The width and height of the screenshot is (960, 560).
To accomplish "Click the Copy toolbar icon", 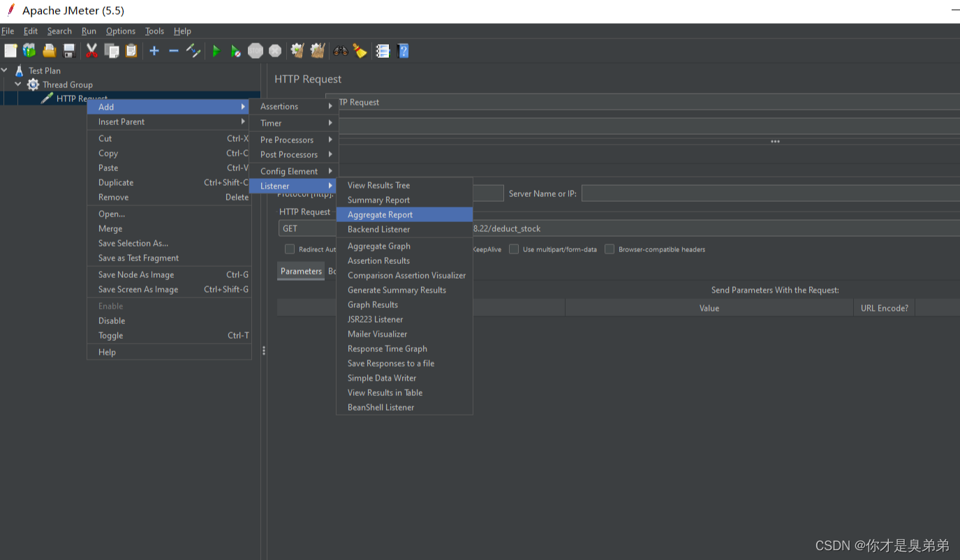I will 111,50.
